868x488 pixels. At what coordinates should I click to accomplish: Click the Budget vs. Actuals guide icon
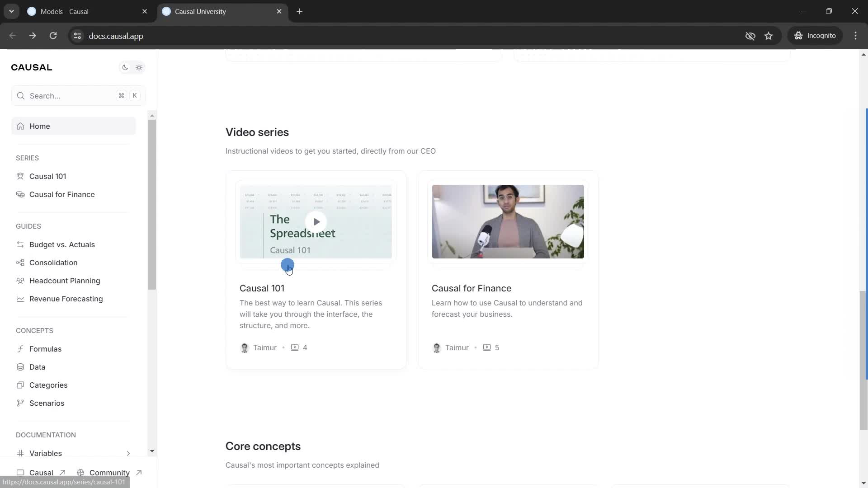20,244
